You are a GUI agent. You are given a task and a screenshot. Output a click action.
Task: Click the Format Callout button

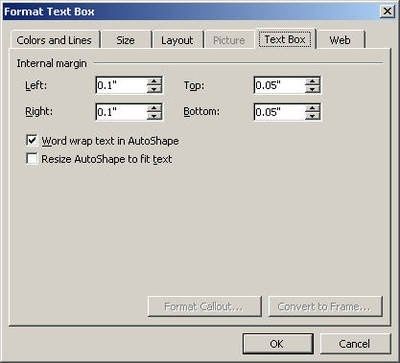[x=204, y=306]
